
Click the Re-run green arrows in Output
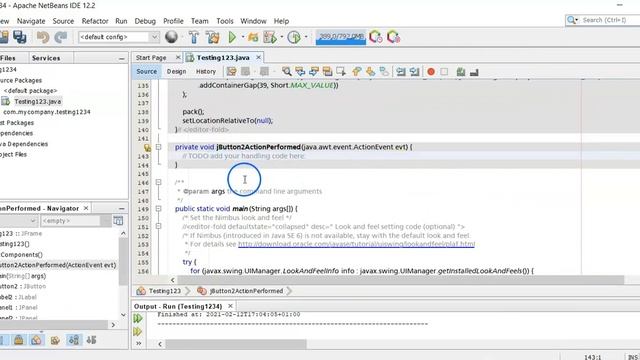coord(138,318)
